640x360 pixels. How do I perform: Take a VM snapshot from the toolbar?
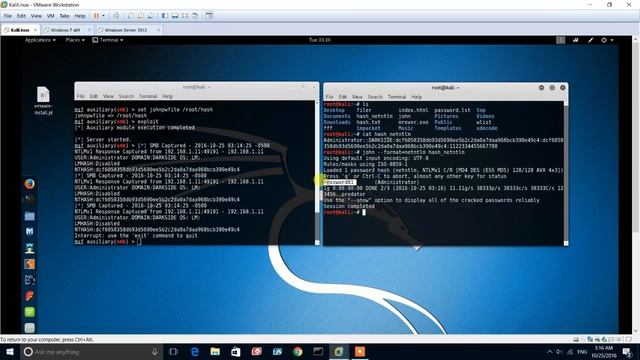point(131,16)
